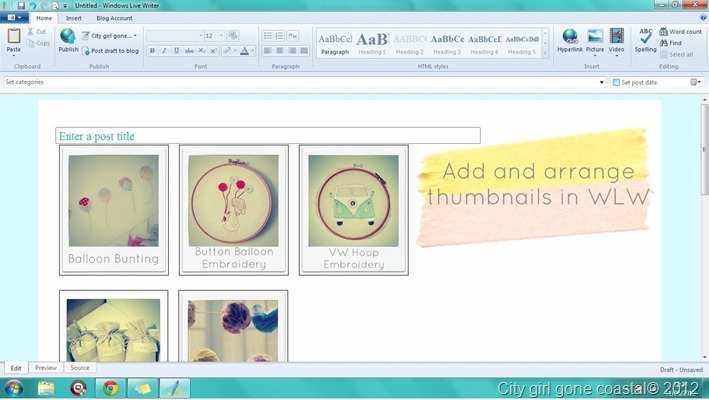Open Word count

(681, 32)
